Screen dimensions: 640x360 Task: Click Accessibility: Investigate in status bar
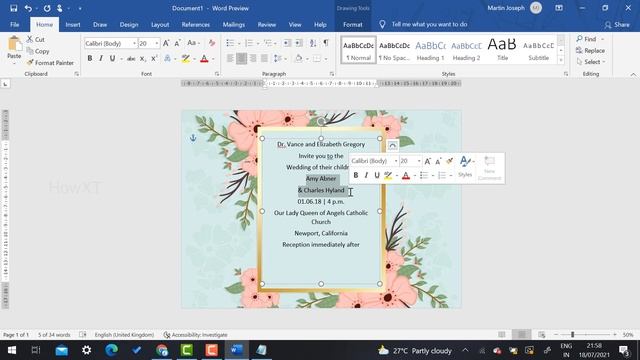pyautogui.click(x=196, y=335)
